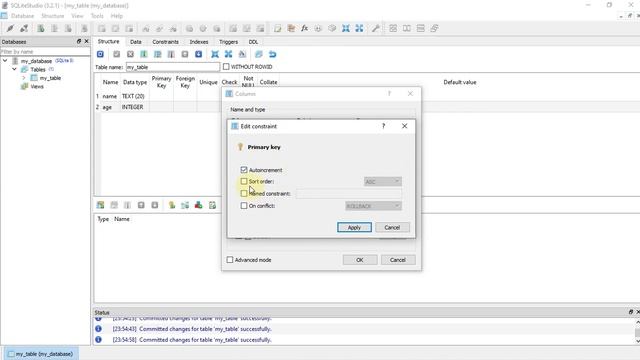Image resolution: width=640 pixels, height=360 pixels.
Task: Float the Databases panel icon
Action: pyautogui.click(x=79, y=41)
